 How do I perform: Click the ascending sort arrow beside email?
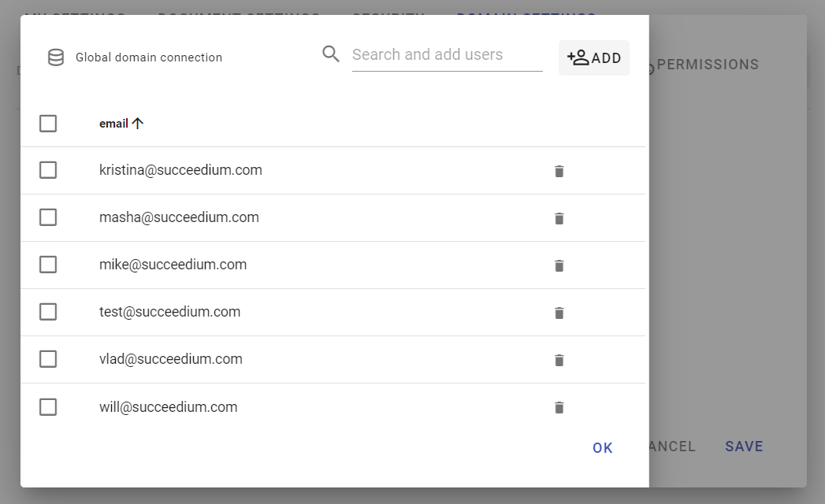138,124
